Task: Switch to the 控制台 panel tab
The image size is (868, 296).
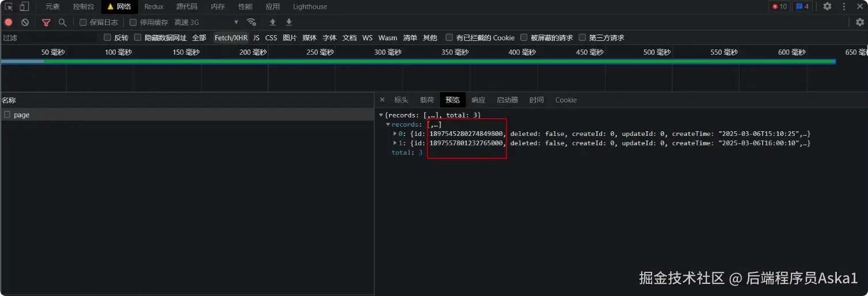Action: [x=83, y=6]
